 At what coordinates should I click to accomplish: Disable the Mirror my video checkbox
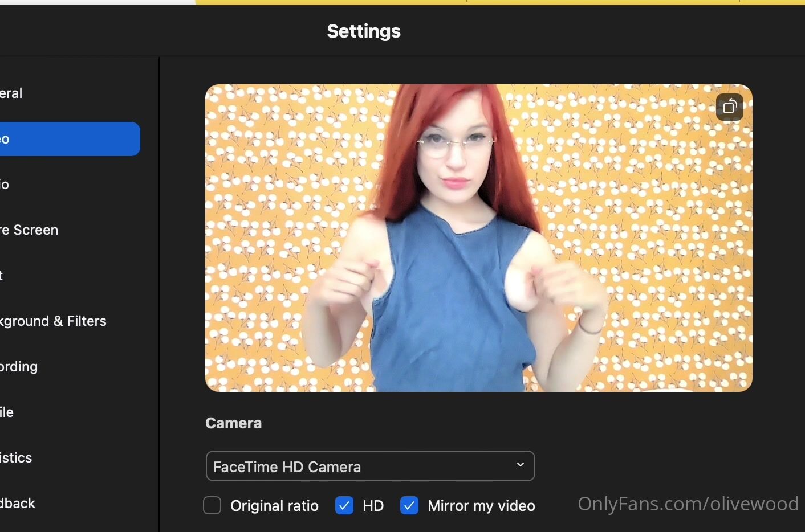coord(409,505)
